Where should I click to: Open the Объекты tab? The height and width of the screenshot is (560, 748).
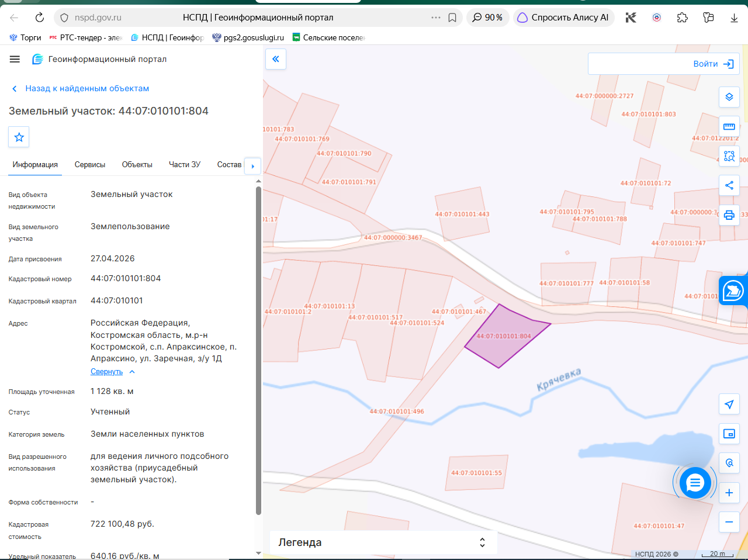(x=137, y=165)
